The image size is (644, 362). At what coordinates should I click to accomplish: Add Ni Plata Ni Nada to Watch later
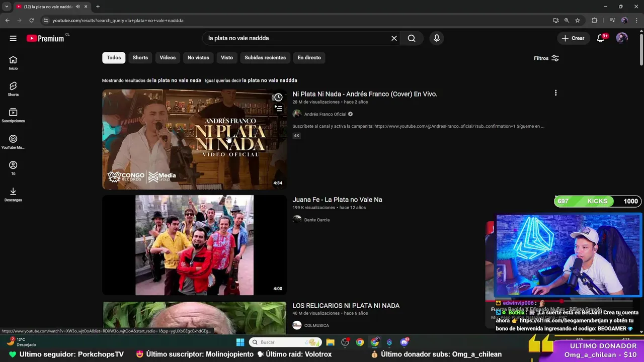[x=278, y=97]
